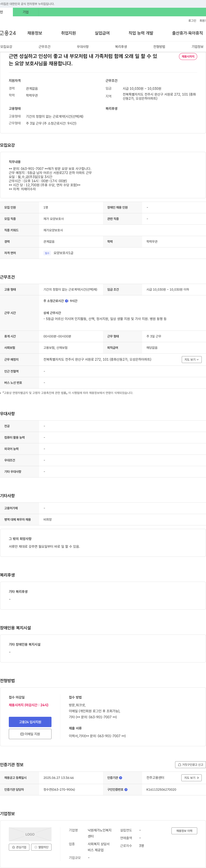Click the 고용24 site logo
206x868 pixels.
pos(8,33)
